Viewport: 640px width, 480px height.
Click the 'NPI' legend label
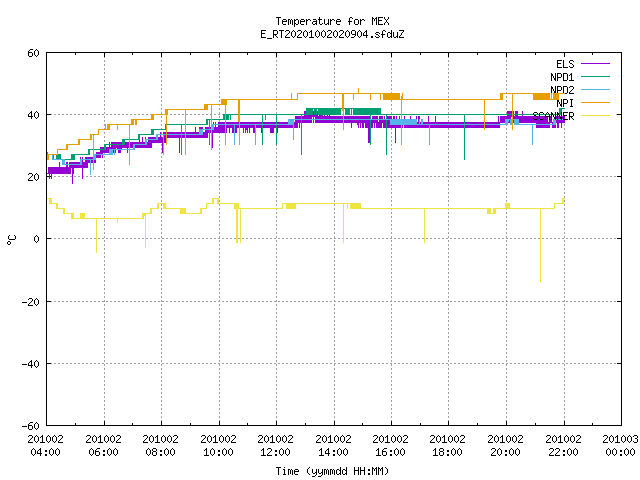coord(565,103)
